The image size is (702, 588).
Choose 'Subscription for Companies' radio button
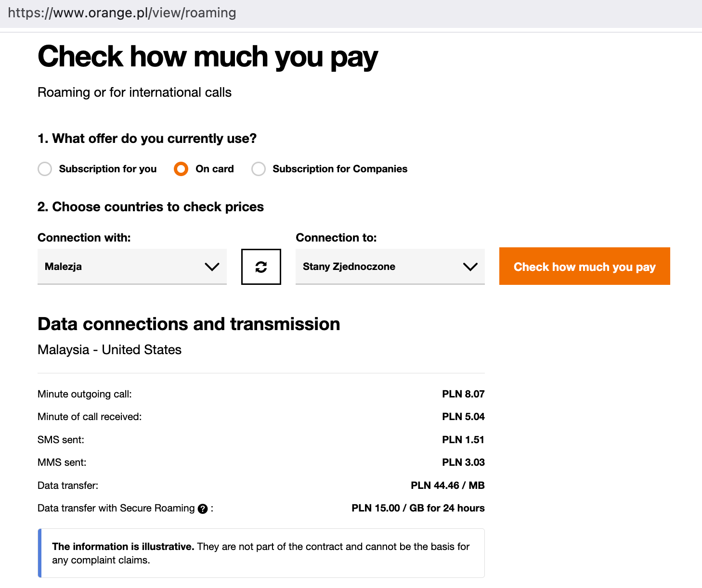tap(259, 169)
